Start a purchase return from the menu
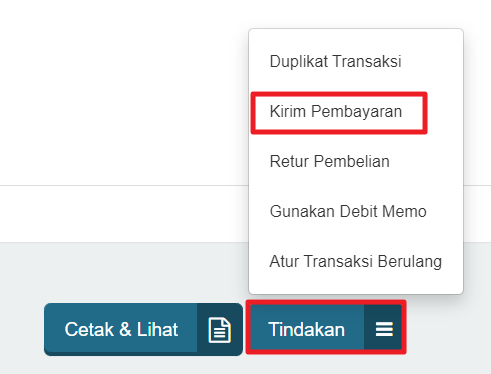Image resolution: width=491 pixels, height=374 pixels. tap(329, 161)
